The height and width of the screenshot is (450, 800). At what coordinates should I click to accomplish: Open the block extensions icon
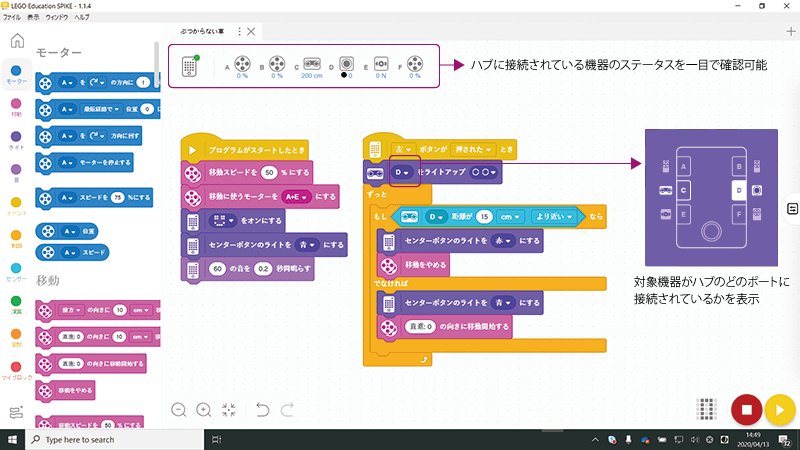[16, 412]
